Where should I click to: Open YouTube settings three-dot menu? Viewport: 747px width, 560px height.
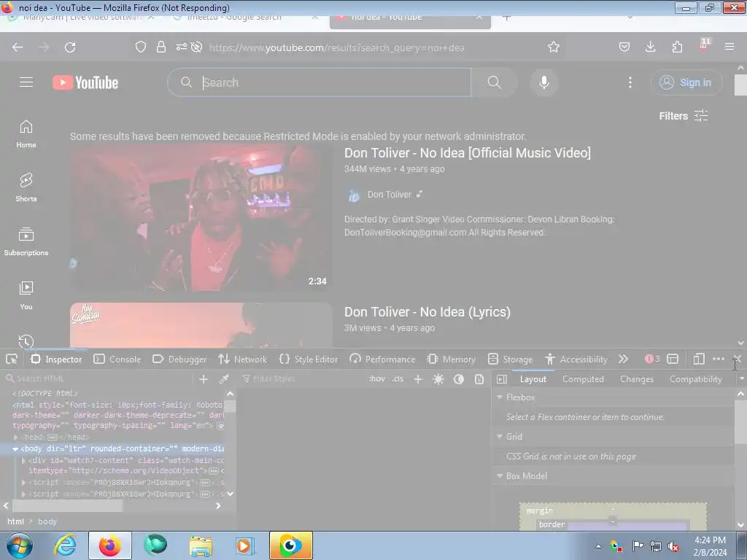click(x=630, y=82)
